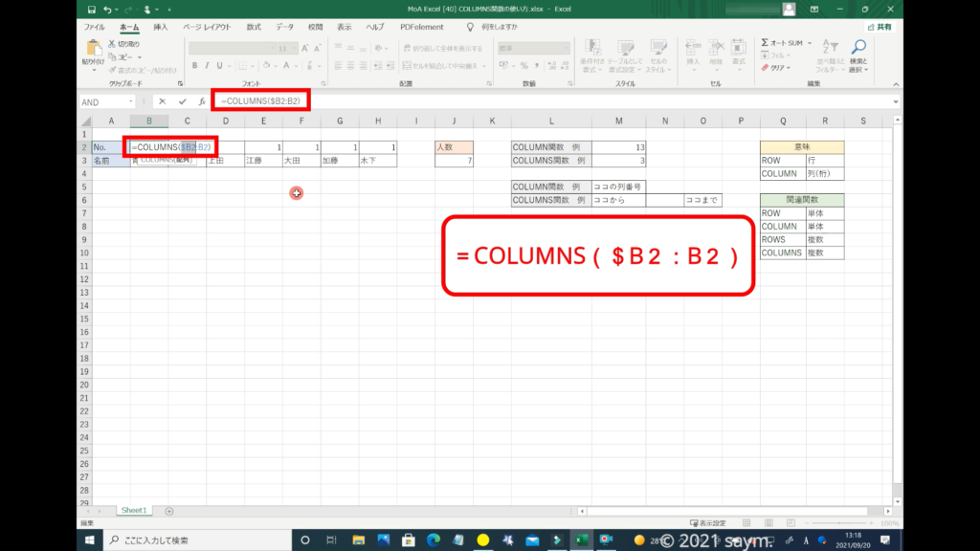Cancel the formula entry with the X icon

pos(162,101)
